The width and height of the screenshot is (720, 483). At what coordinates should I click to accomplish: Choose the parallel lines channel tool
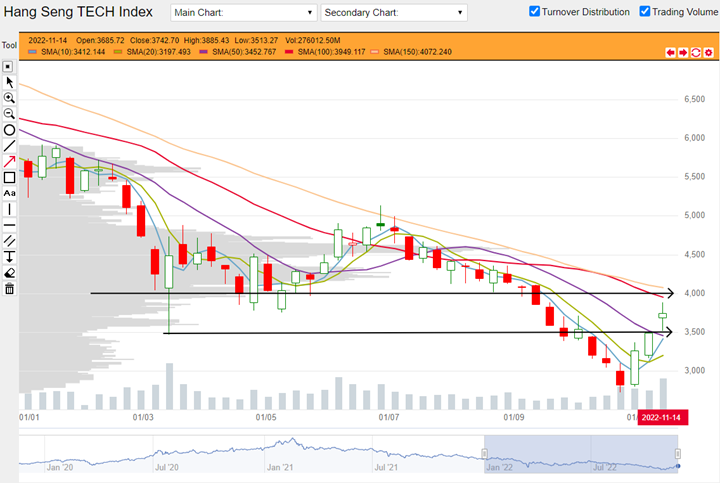[x=9, y=241]
